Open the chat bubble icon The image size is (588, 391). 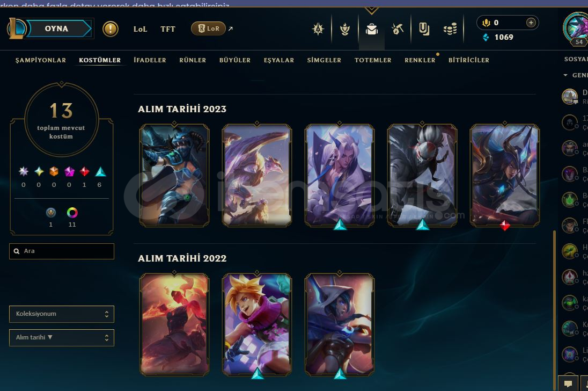click(x=568, y=383)
